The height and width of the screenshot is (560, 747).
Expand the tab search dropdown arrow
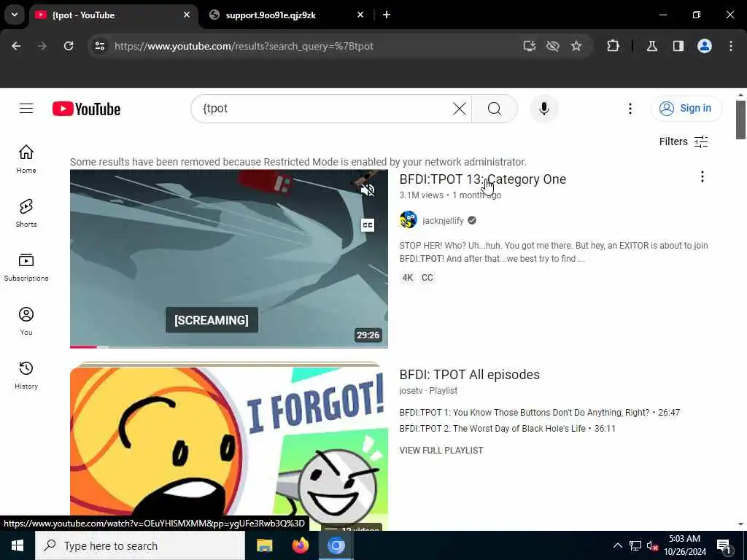(15, 15)
